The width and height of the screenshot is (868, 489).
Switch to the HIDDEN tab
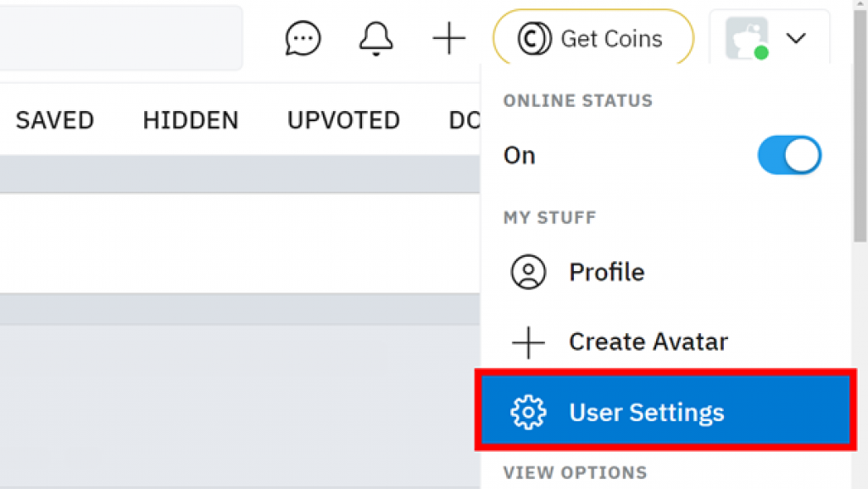coord(191,120)
